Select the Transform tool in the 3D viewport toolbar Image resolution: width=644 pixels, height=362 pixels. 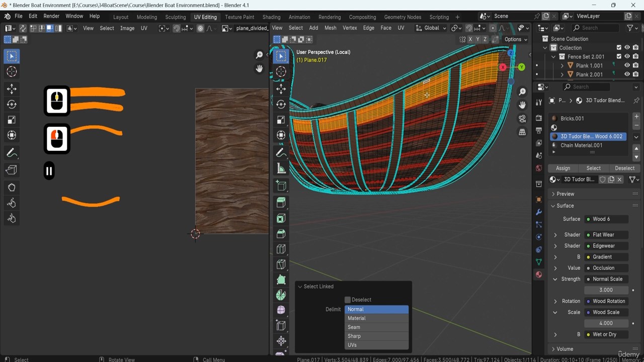click(281, 135)
